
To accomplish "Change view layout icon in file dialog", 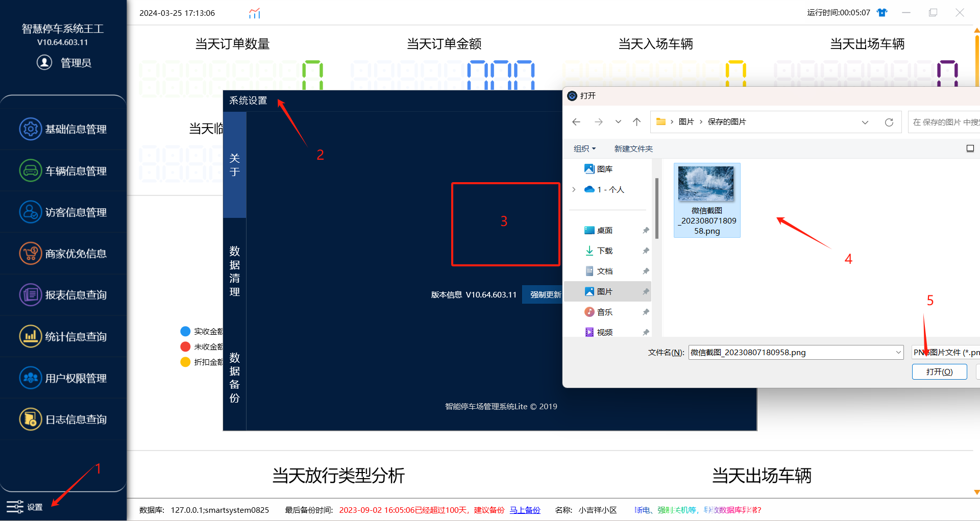I will pos(970,148).
